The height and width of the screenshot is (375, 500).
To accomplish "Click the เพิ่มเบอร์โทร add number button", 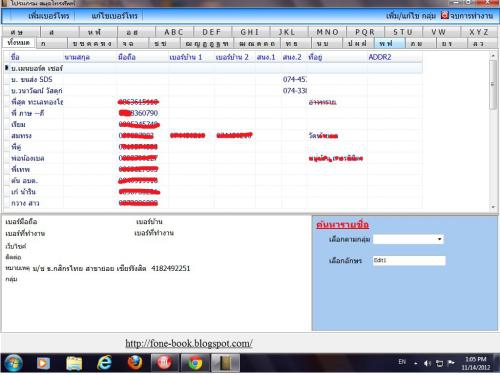I will tap(49, 16).
